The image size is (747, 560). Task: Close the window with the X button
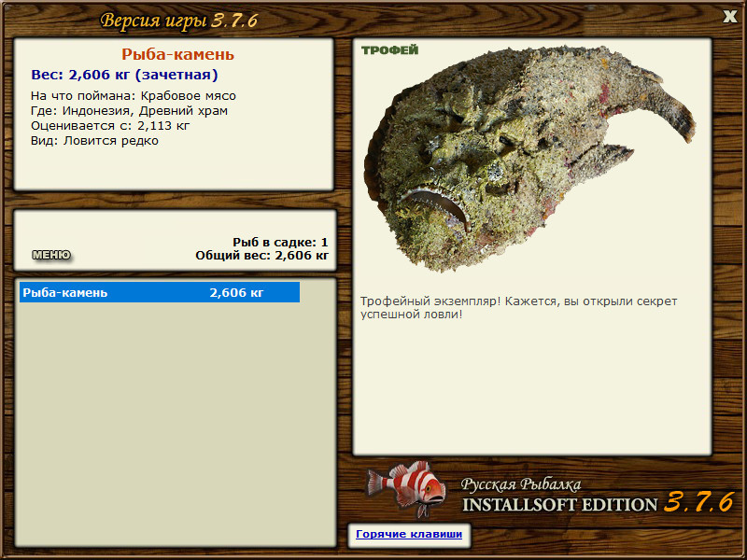coord(729,17)
